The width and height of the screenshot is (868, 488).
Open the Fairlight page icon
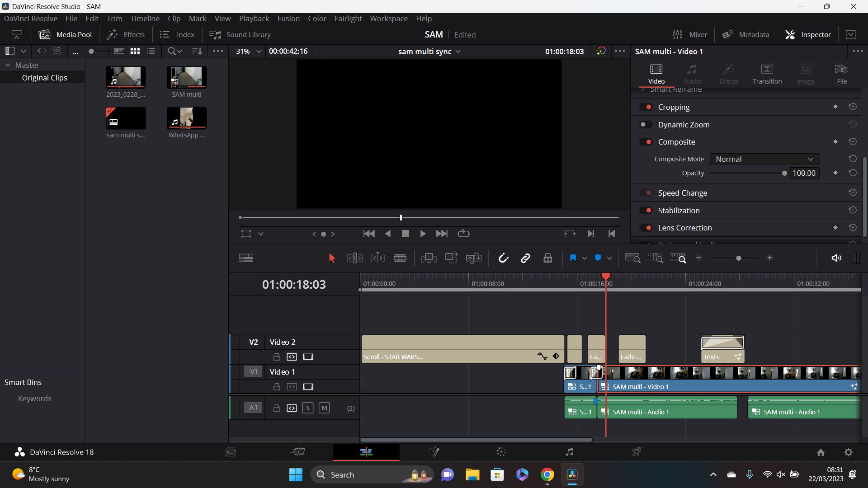[x=570, y=452]
